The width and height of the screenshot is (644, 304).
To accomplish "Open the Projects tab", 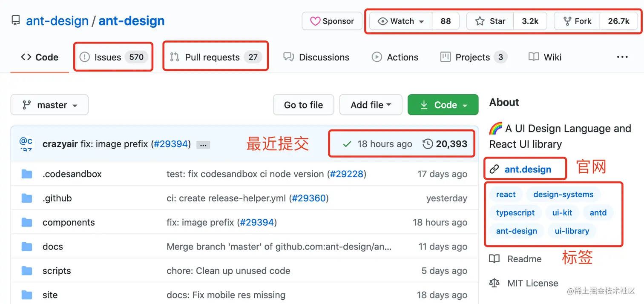I will coord(474,57).
